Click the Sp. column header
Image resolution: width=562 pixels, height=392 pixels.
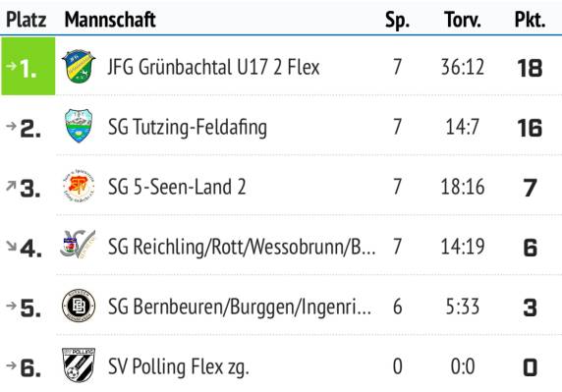click(397, 21)
